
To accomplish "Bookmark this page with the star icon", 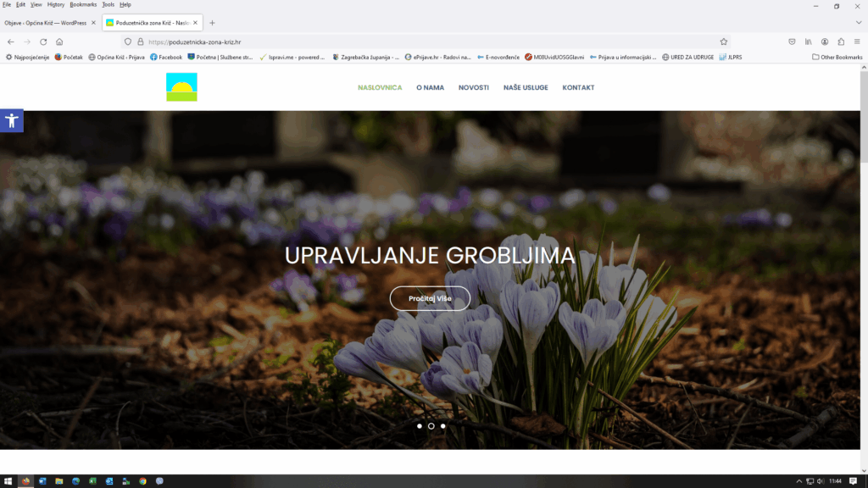I will [724, 42].
